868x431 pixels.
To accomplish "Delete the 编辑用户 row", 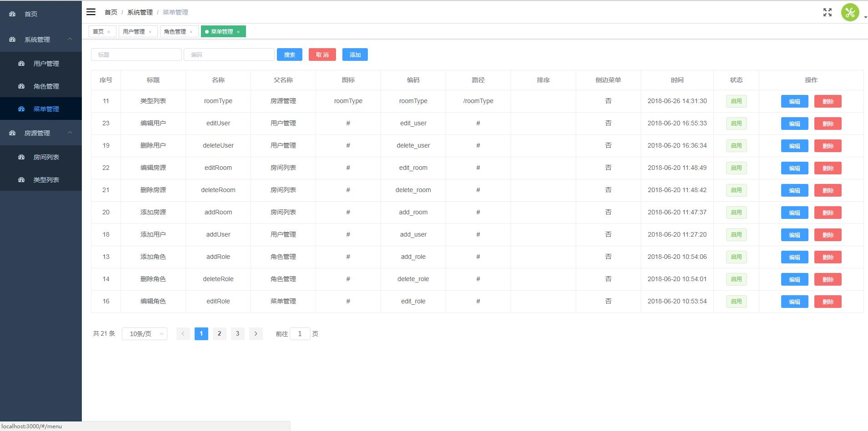I will [x=828, y=124].
